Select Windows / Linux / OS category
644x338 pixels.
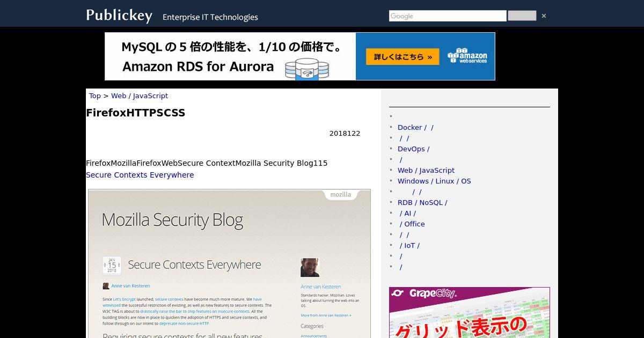pyautogui.click(x=434, y=181)
